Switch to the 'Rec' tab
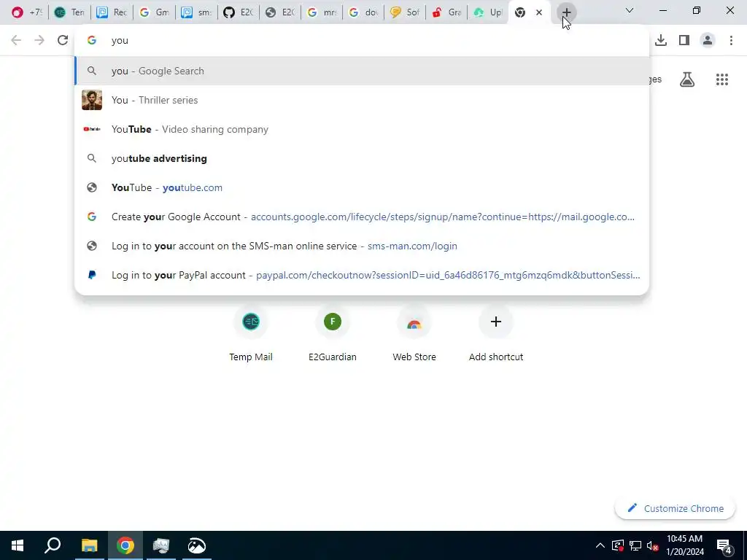747x560 pixels. pos(112,12)
